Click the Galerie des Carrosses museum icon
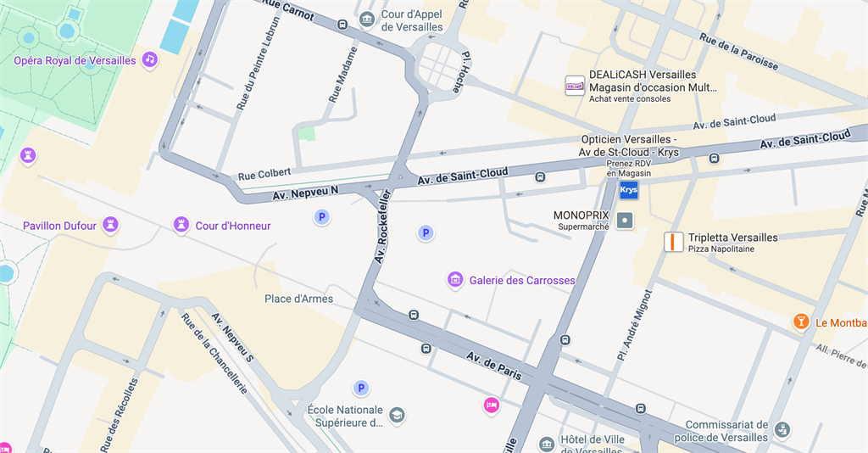868x453 pixels. coord(455,280)
